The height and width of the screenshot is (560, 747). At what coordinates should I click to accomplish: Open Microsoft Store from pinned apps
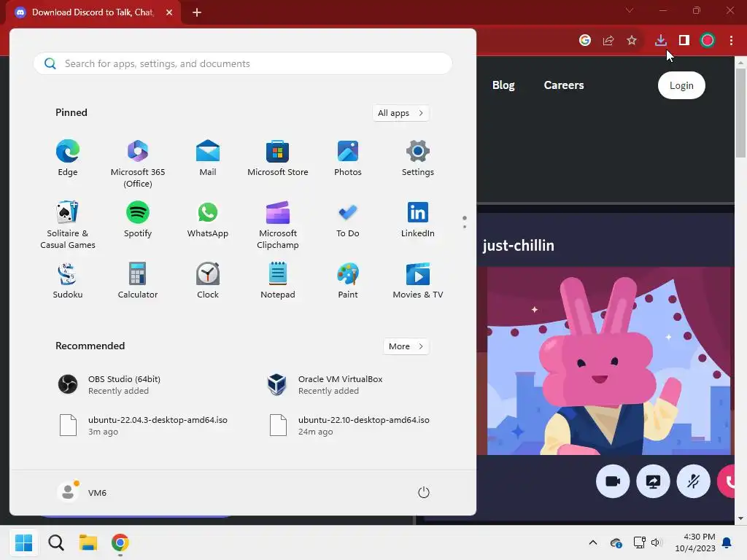[278, 158]
